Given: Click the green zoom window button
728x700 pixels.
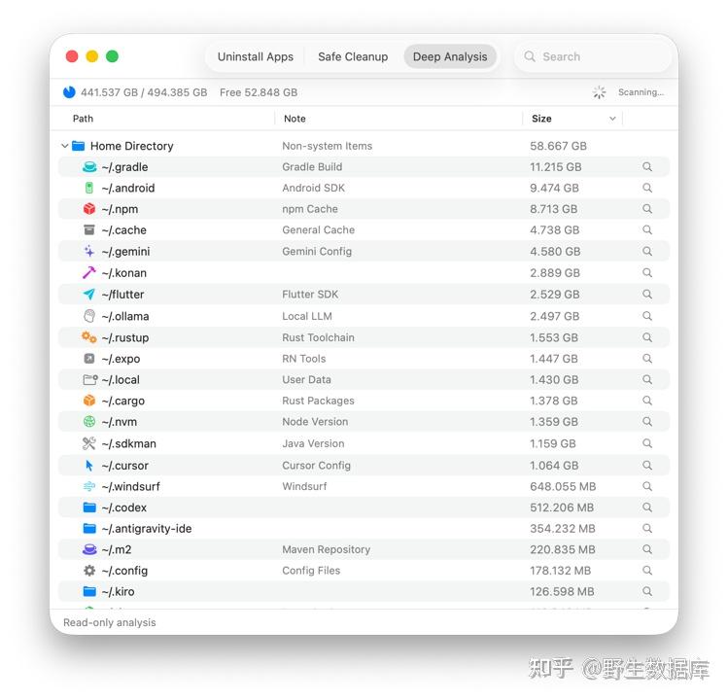Looking at the screenshot, I should coord(112,56).
